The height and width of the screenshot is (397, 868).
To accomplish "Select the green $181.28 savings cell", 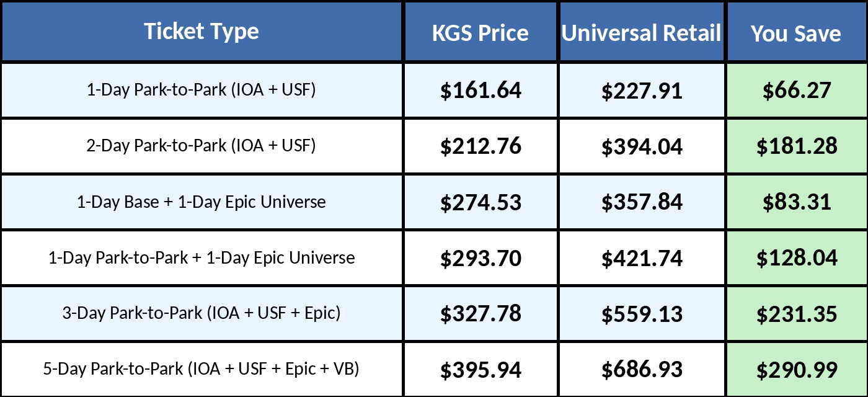I will 796,146.
